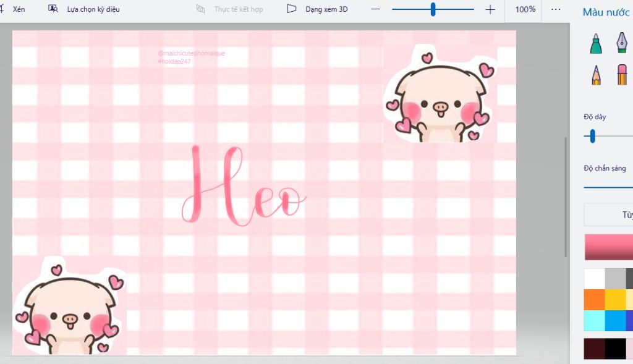Click the Tùy button under opacity
The width and height of the screenshot is (633, 364).
pyautogui.click(x=608, y=214)
